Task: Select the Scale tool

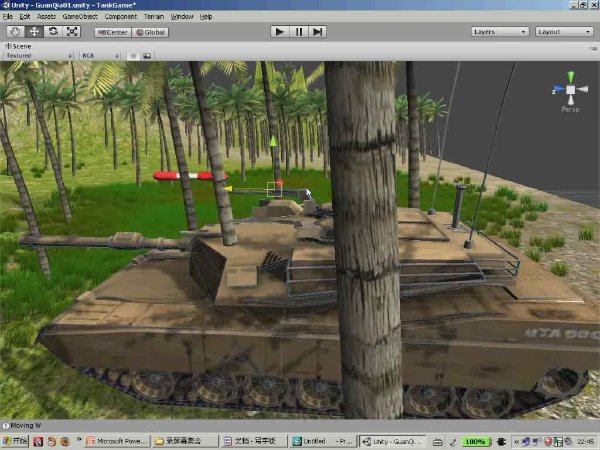Action: 72,32
